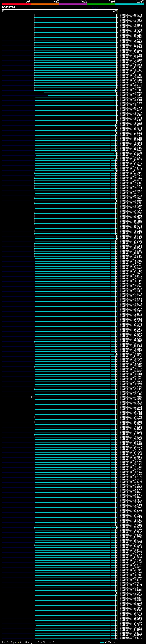Open hit UniRef100_Q5DNZ6
Viewport: 146px width, 644px height.
tap(131, 22)
